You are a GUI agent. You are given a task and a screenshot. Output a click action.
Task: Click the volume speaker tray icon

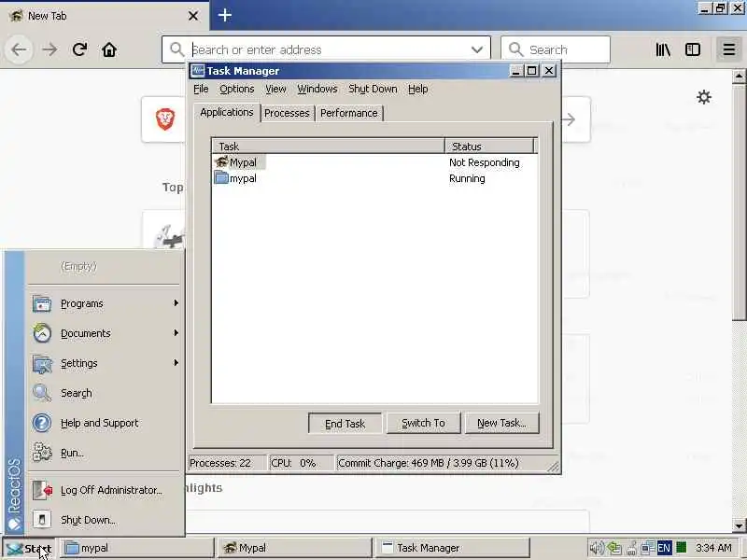pyautogui.click(x=596, y=548)
